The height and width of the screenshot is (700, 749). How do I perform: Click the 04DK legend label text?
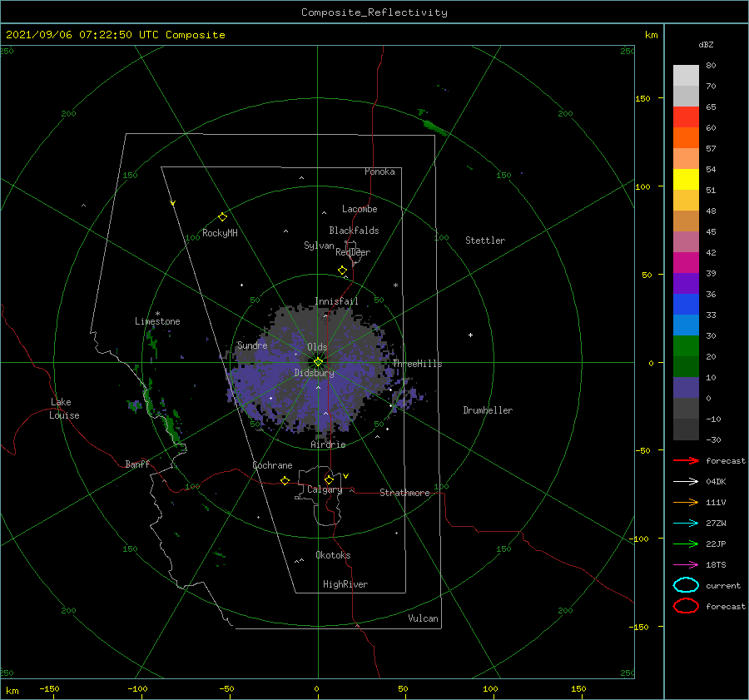click(716, 482)
